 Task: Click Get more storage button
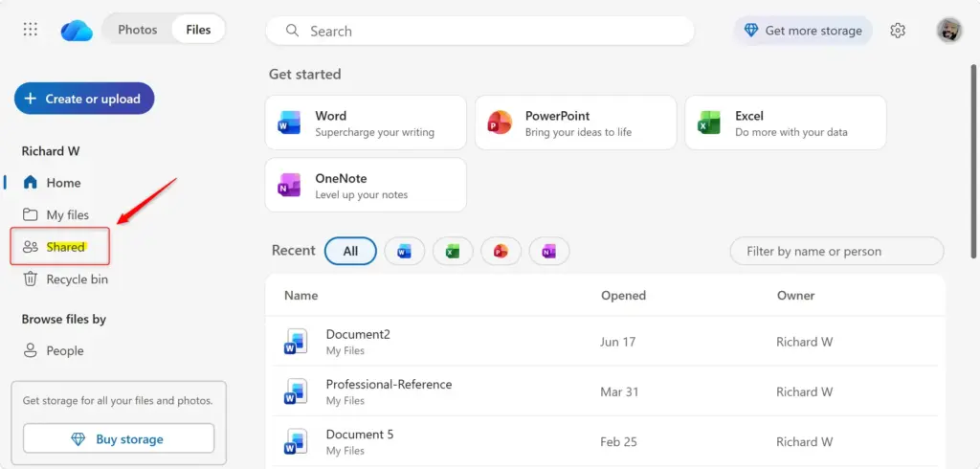[x=803, y=31]
